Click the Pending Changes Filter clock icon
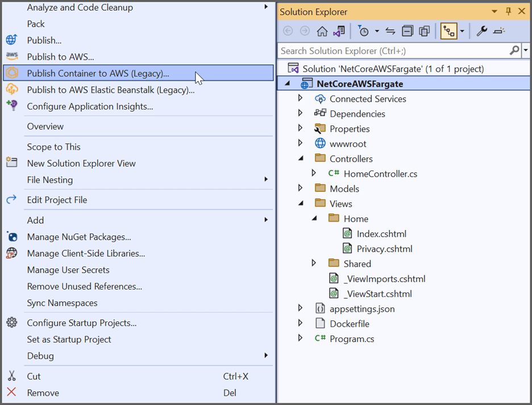The width and height of the screenshot is (532, 405). point(364,31)
